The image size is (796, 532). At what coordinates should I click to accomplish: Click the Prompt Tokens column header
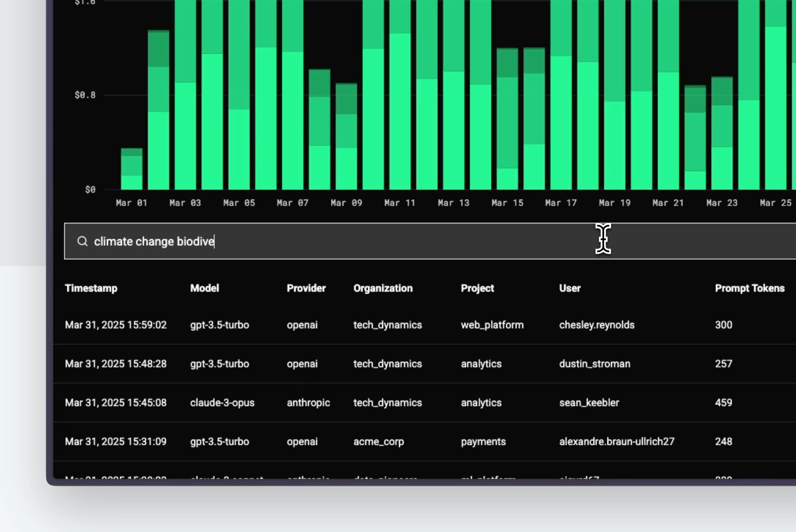pyautogui.click(x=749, y=288)
